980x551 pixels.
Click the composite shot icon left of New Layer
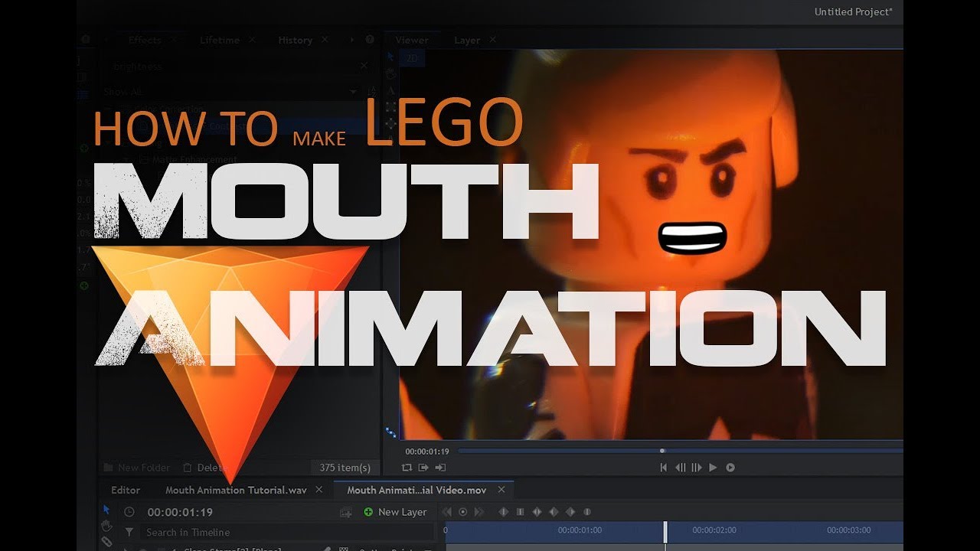coord(346,512)
